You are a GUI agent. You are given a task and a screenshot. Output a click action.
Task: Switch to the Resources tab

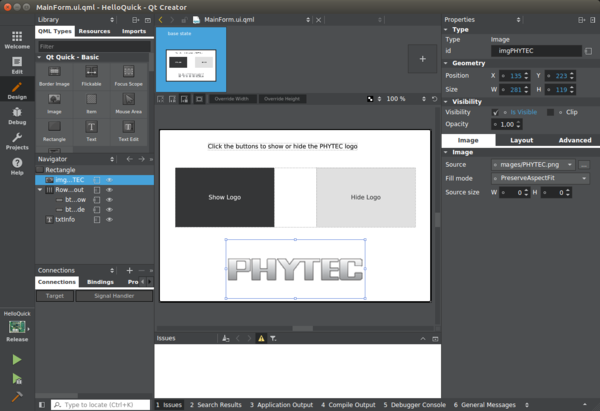(x=95, y=31)
